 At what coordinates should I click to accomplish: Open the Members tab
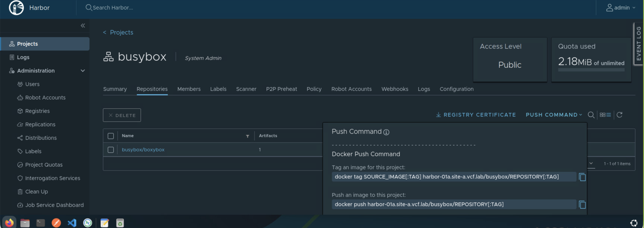[x=189, y=89]
